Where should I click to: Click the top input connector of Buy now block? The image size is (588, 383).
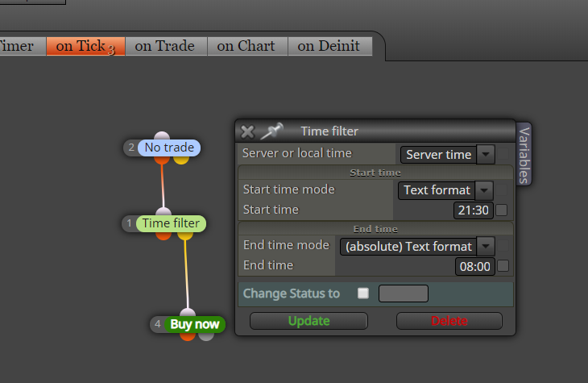(188, 312)
